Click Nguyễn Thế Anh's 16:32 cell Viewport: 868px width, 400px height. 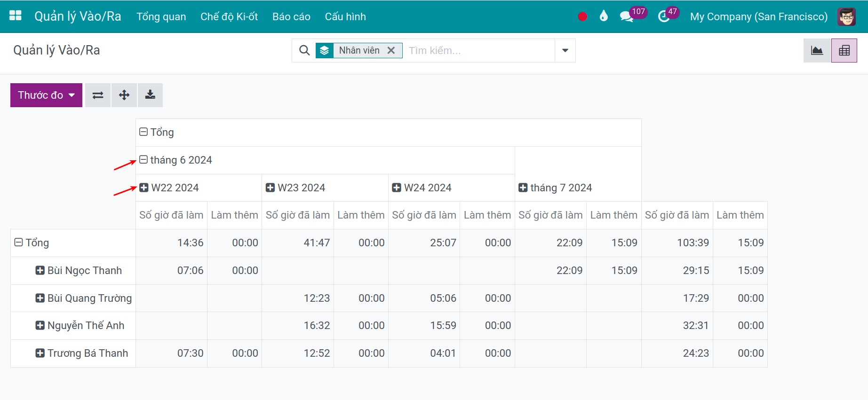point(298,325)
